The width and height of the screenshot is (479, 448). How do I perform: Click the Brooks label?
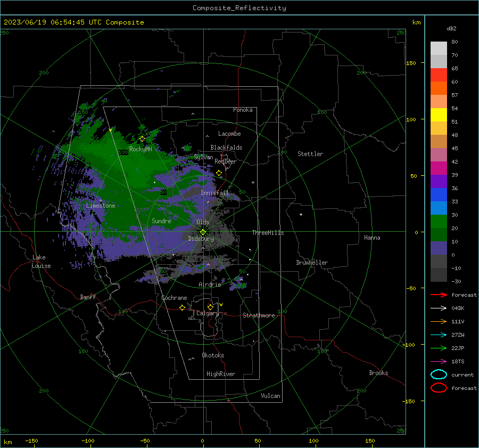tap(378, 373)
